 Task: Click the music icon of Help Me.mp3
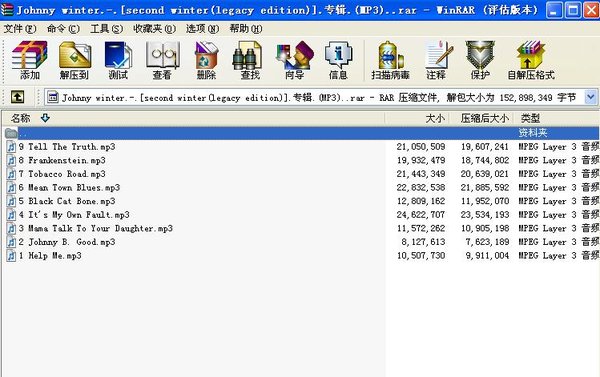(x=11, y=256)
